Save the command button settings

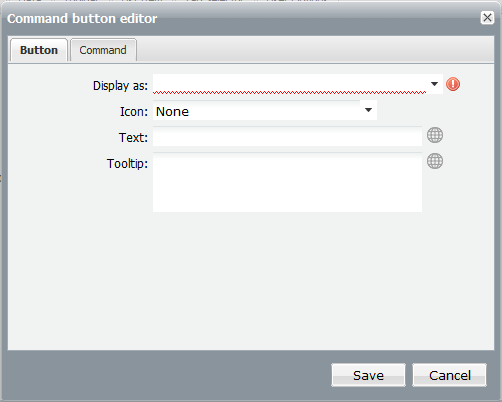(x=368, y=375)
